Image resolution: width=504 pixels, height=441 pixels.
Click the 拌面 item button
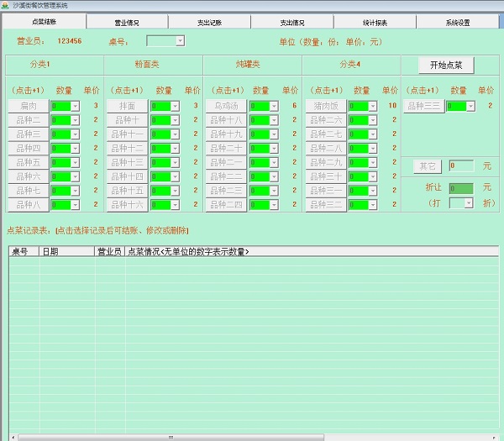tap(128, 106)
